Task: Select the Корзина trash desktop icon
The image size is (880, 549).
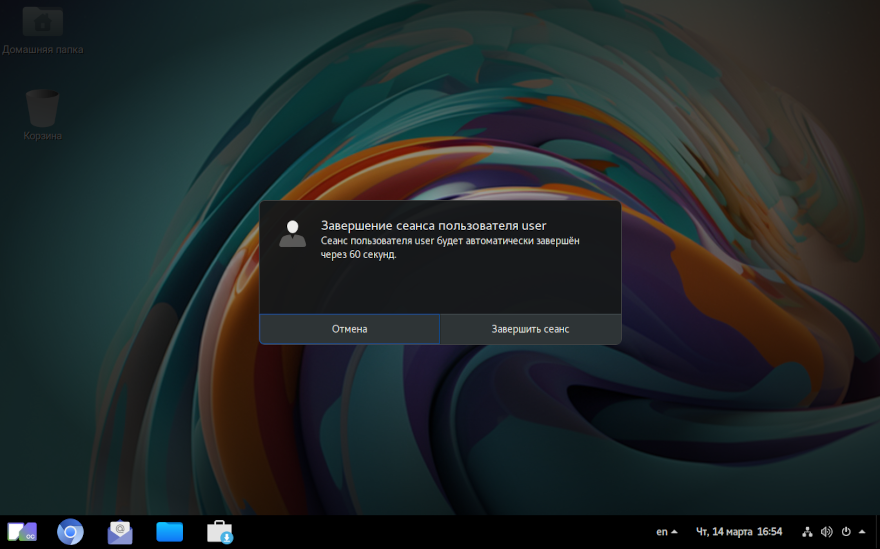Action: pyautogui.click(x=43, y=113)
